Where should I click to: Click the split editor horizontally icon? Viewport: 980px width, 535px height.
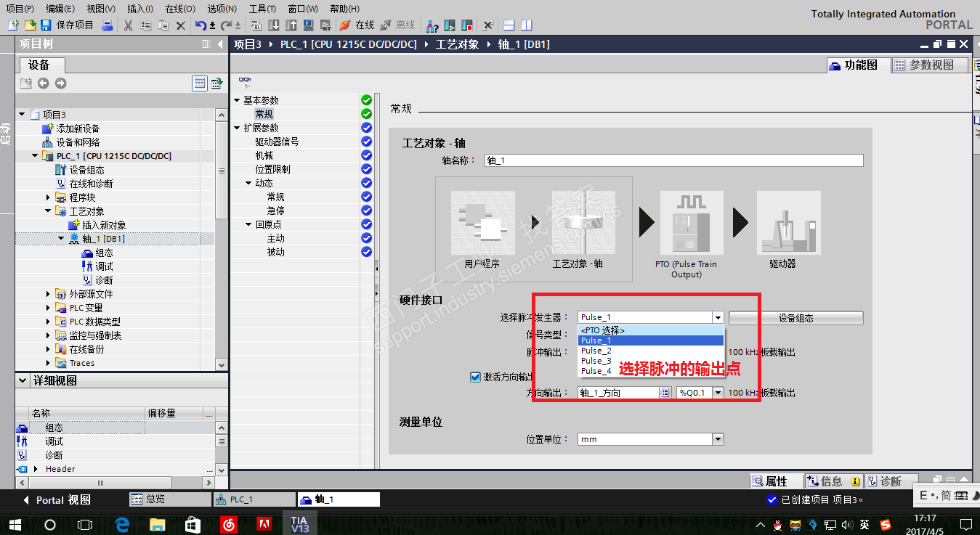[x=509, y=25]
